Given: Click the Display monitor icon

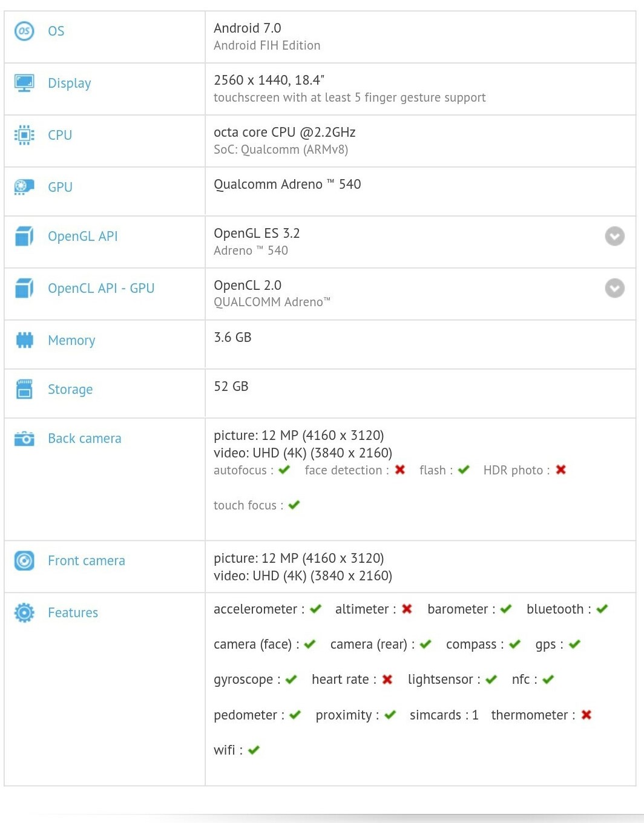Looking at the screenshot, I should pos(24,83).
